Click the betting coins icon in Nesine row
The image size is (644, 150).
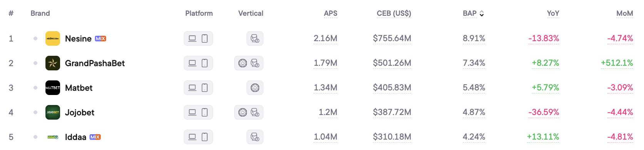(x=255, y=38)
